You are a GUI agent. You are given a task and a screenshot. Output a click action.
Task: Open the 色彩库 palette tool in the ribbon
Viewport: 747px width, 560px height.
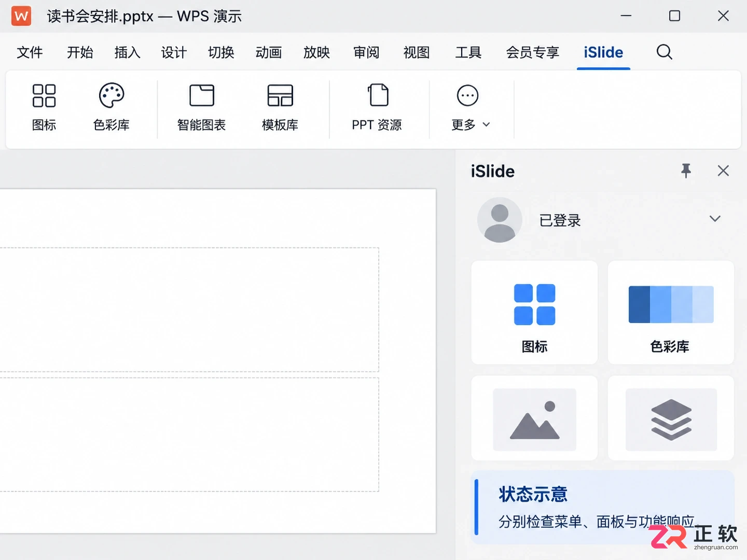click(112, 108)
